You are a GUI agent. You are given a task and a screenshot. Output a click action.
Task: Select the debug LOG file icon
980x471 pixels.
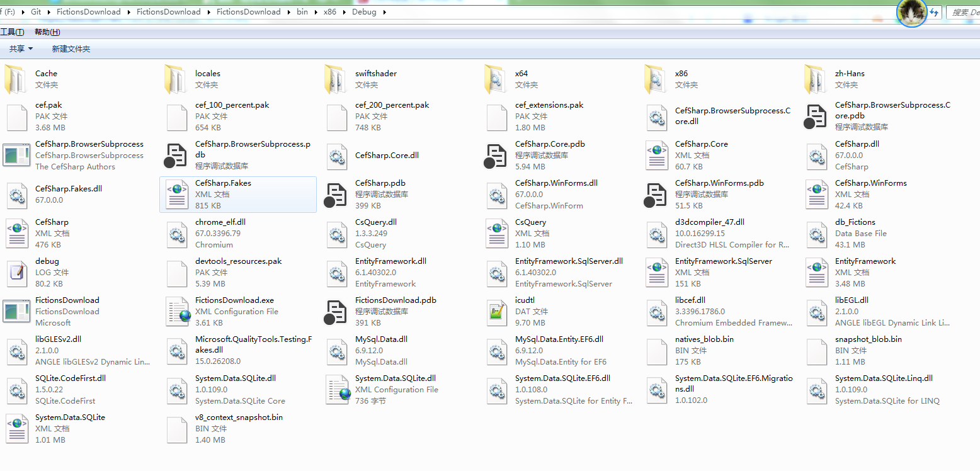pyautogui.click(x=16, y=273)
